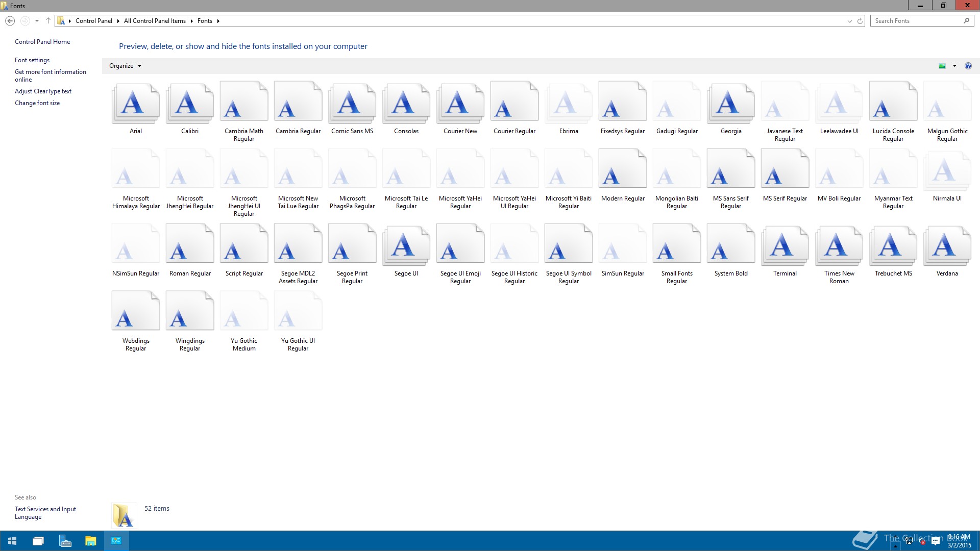Open the Windows Start button
The height and width of the screenshot is (551, 980).
click(x=12, y=541)
